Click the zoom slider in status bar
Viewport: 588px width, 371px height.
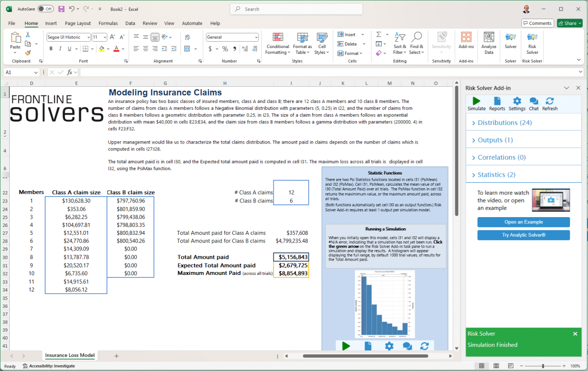(x=543, y=366)
